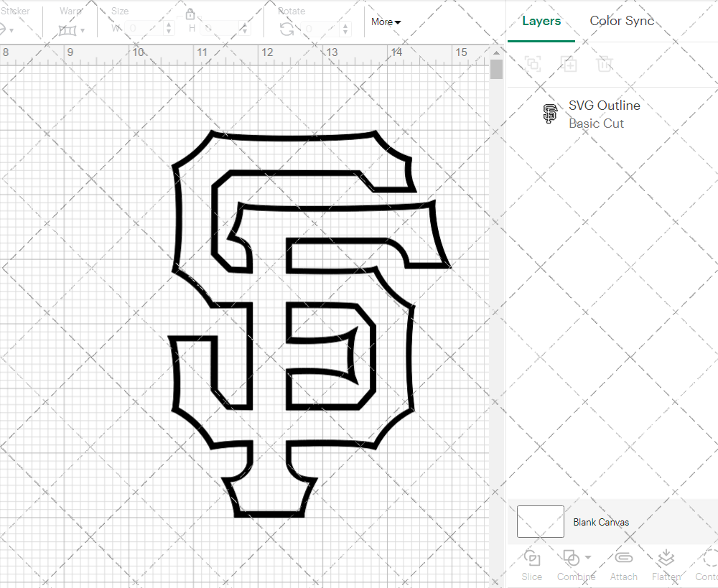Click the Slice tool icon
The width and height of the screenshot is (718, 588).
[532, 559]
